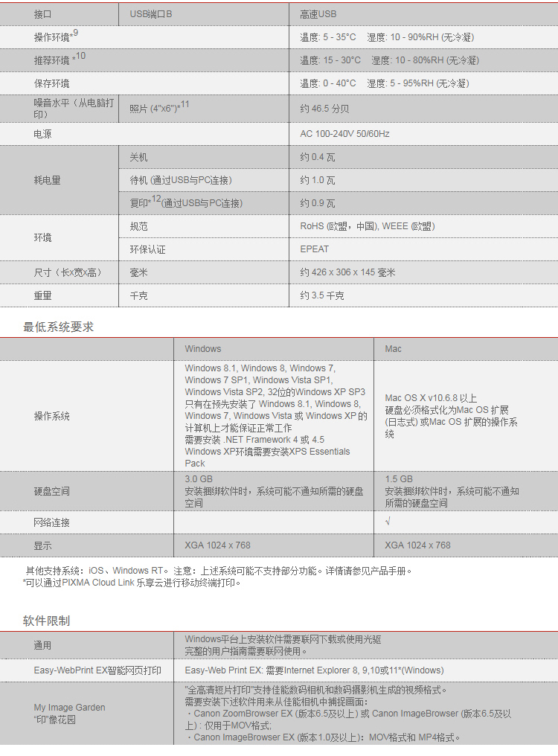Click the '高速USB' interface value
This screenshot has width=558, height=756.
pos(318,14)
